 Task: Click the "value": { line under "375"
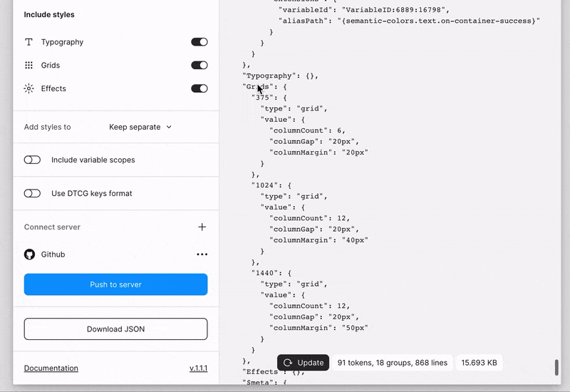[282, 119]
